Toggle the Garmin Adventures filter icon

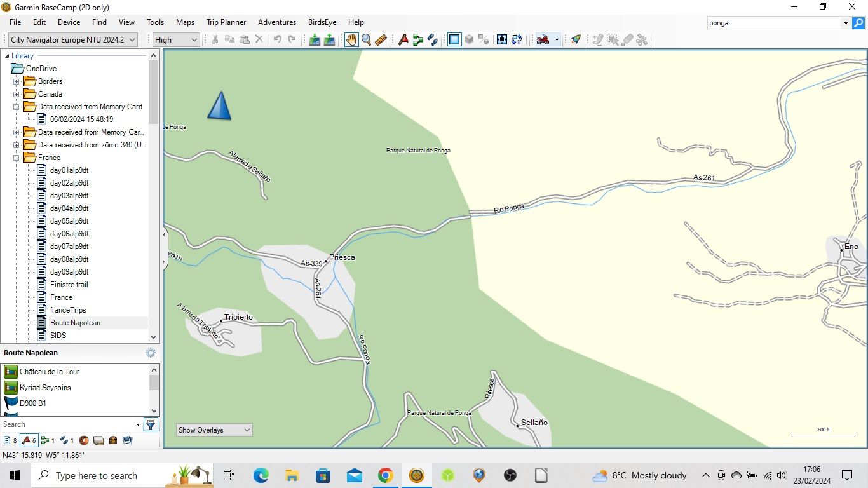(84, 440)
